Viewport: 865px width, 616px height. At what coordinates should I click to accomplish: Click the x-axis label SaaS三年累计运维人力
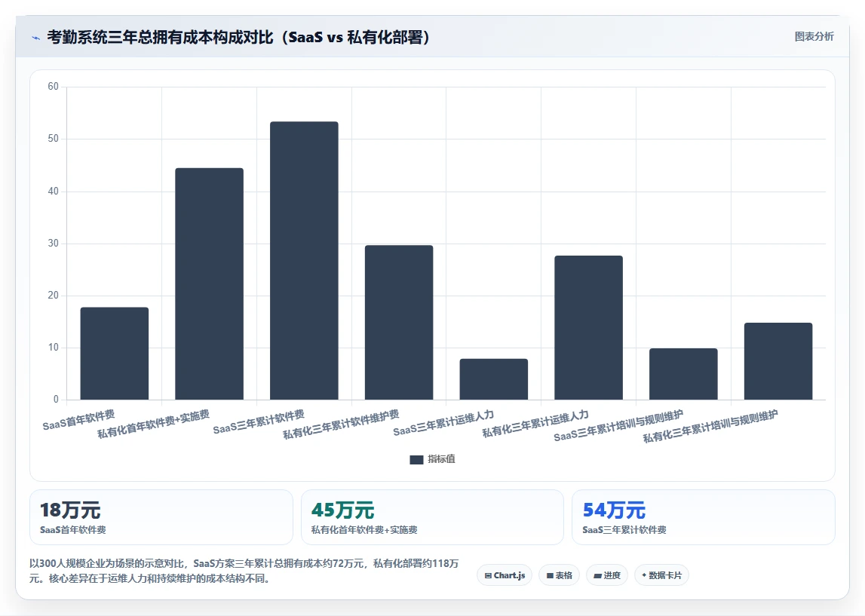point(443,423)
